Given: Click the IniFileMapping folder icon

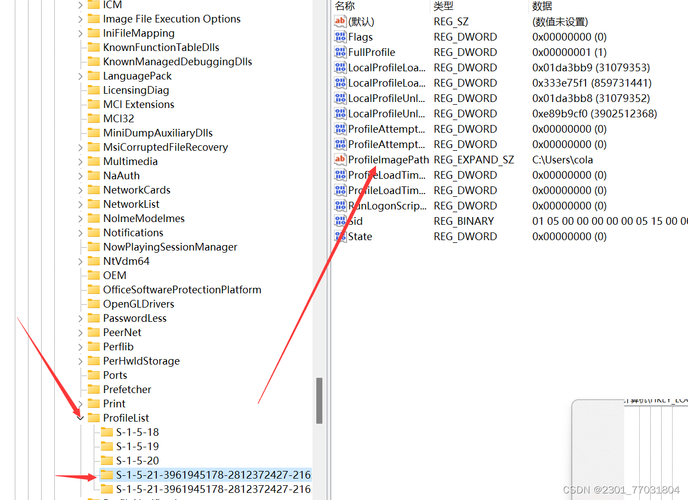Looking at the screenshot, I should point(93,33).
